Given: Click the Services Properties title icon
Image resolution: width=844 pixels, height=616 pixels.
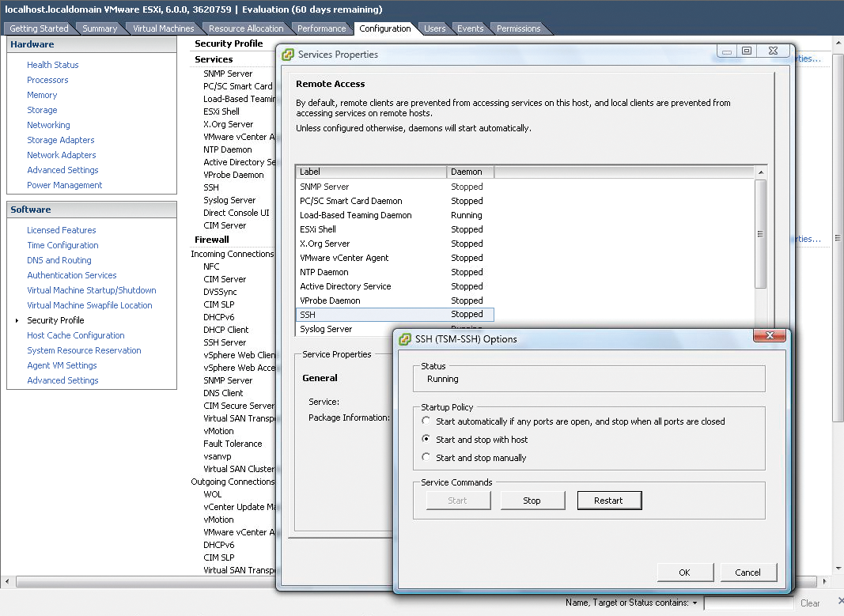Looking at the screenshot, I should [x=288, y=55].
